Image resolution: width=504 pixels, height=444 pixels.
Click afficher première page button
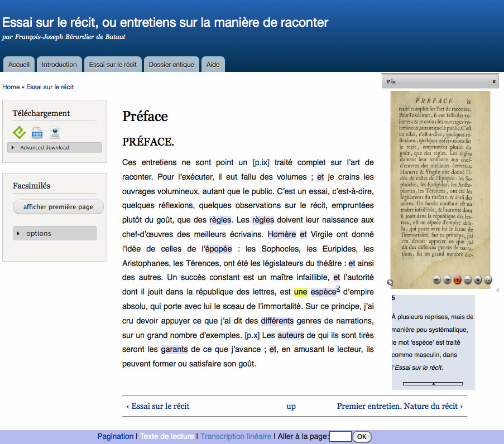[x=58, y=207]
